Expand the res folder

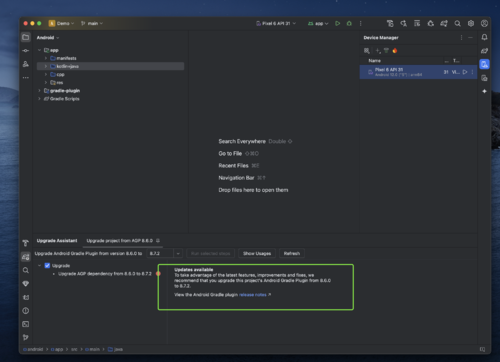click(46, 83)
